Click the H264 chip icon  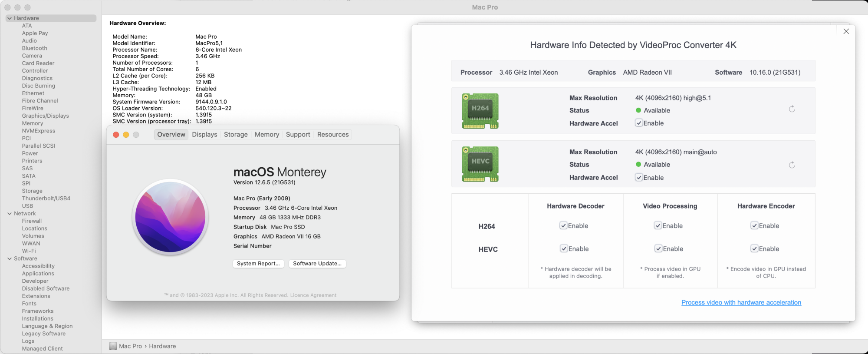click(x=480, y=111)
